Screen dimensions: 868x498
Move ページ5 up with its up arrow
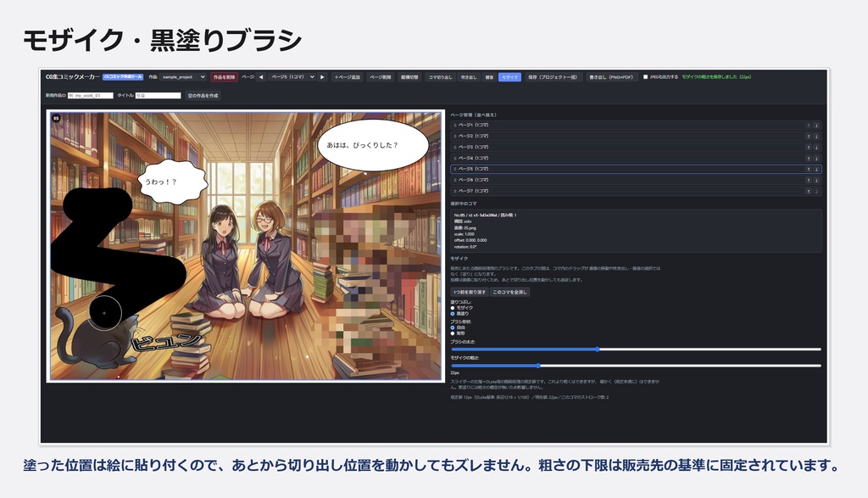pos(808,170)
